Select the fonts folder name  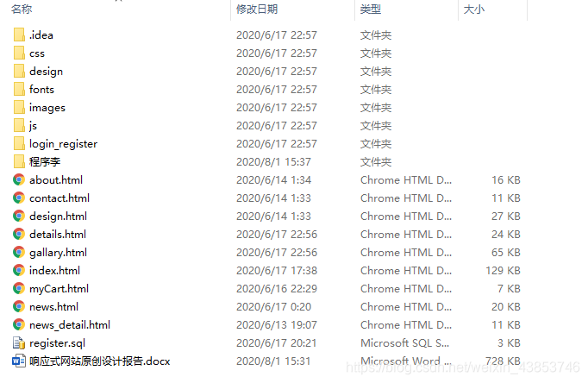coord(41,89)
